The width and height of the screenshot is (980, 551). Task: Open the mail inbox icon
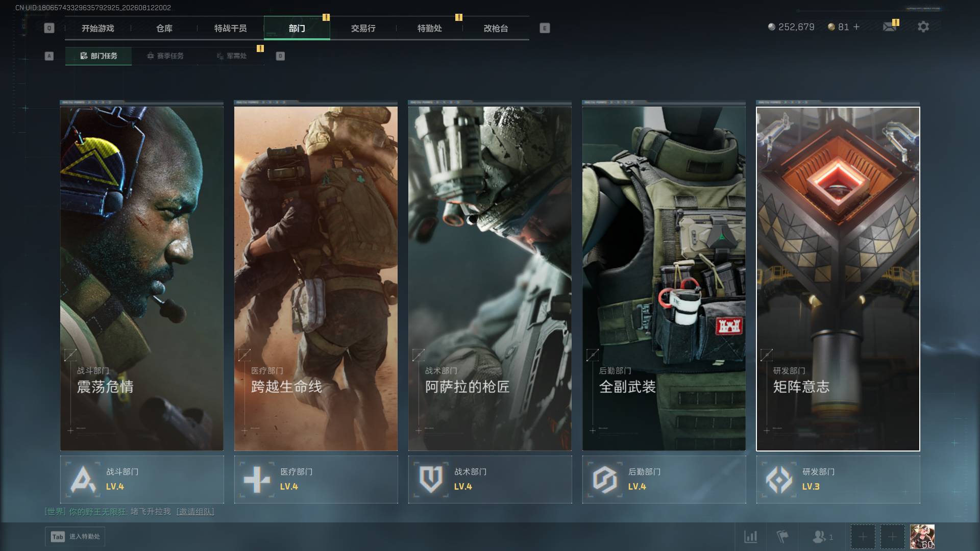[x=890, y=27]
